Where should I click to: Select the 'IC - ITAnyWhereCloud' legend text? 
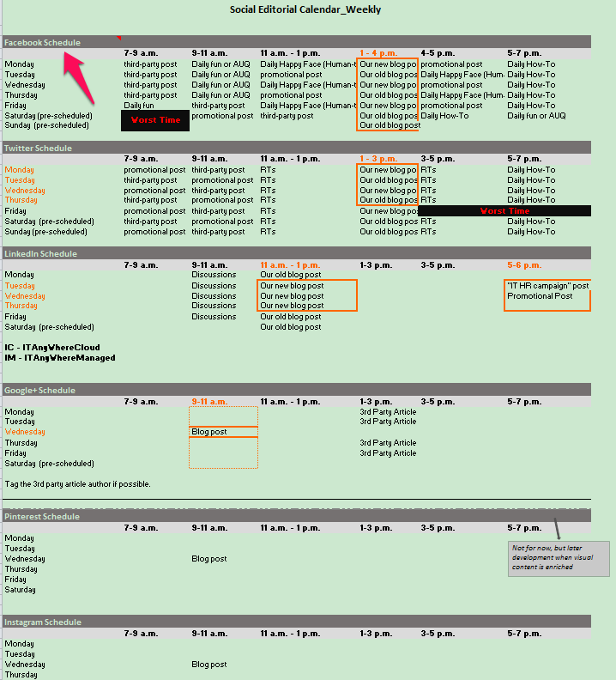[52, 348]
